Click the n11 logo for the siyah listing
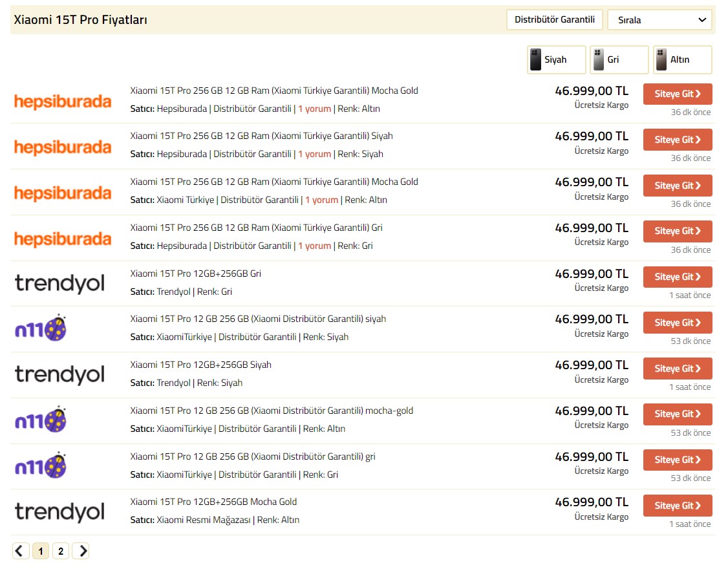The width and height of the screenshot is (728, 567). [x=41, y=328]
